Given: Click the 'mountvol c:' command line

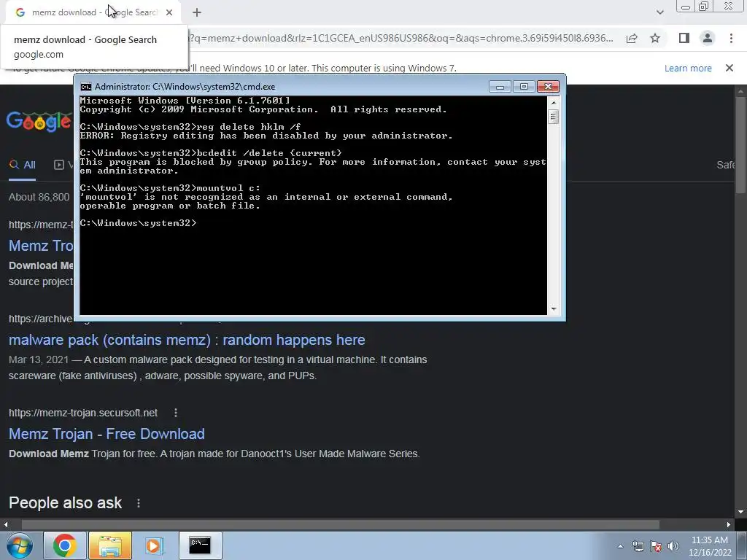Looking at the screenshot, I should pyautogui.click(x=170, y=187).
